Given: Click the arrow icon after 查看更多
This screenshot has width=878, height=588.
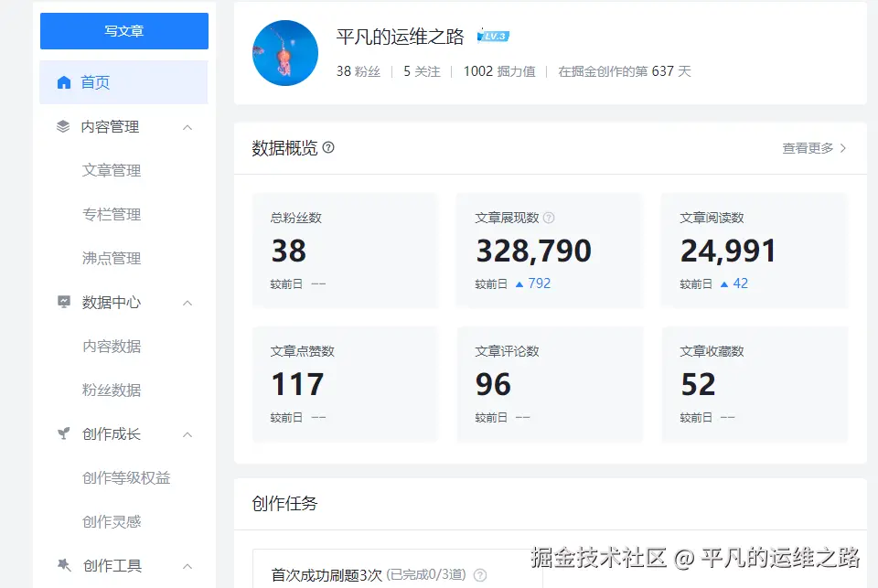Looking at the screenshot, I should (842, 148).
